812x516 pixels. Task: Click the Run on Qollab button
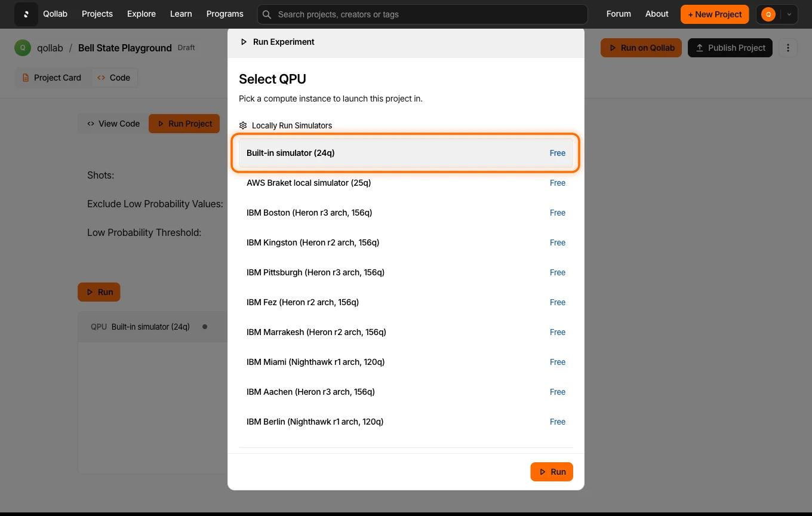click(641, 48)
